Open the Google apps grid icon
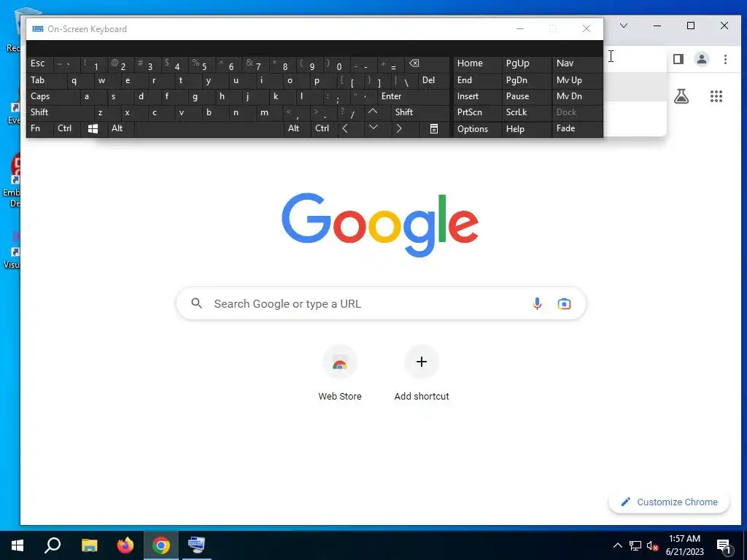This screenshot has height=560, width=747. click(716, 96)
